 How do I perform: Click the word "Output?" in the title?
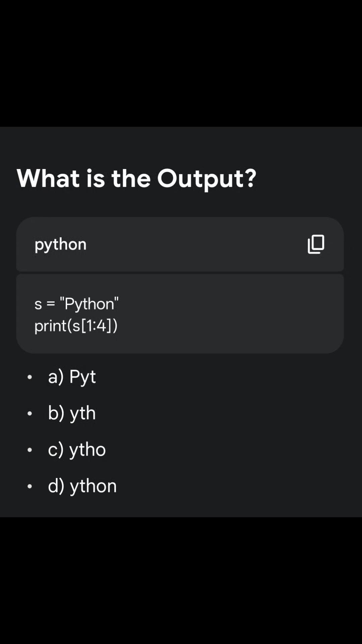pyautogui.click(x=207, y=178)
